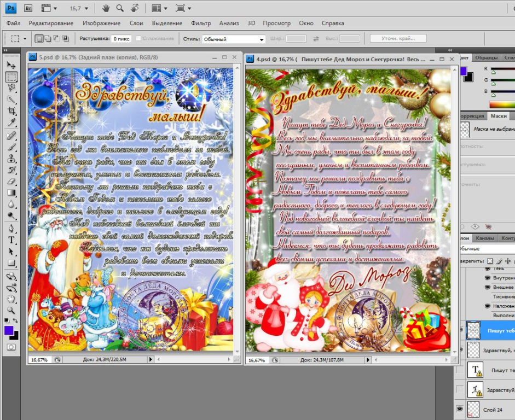
Task: Open the Стиль dropdown set to Обычный
Action: (234, 39)
